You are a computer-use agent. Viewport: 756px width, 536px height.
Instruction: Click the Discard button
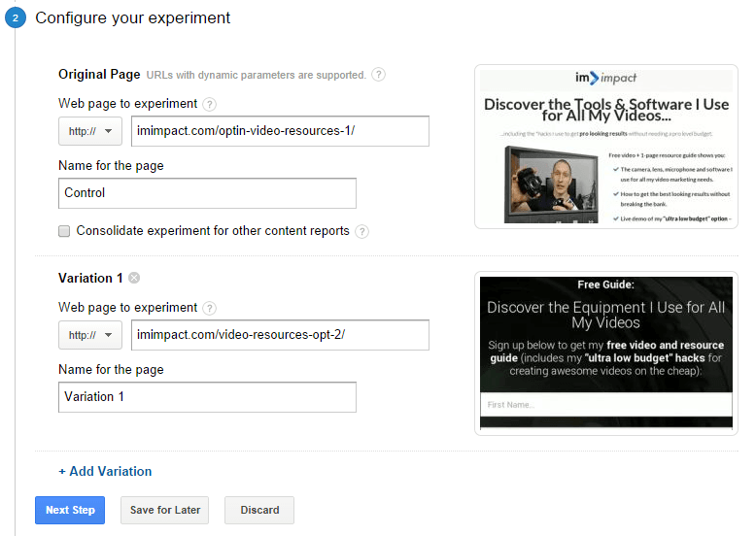click(x=259, y=510)
